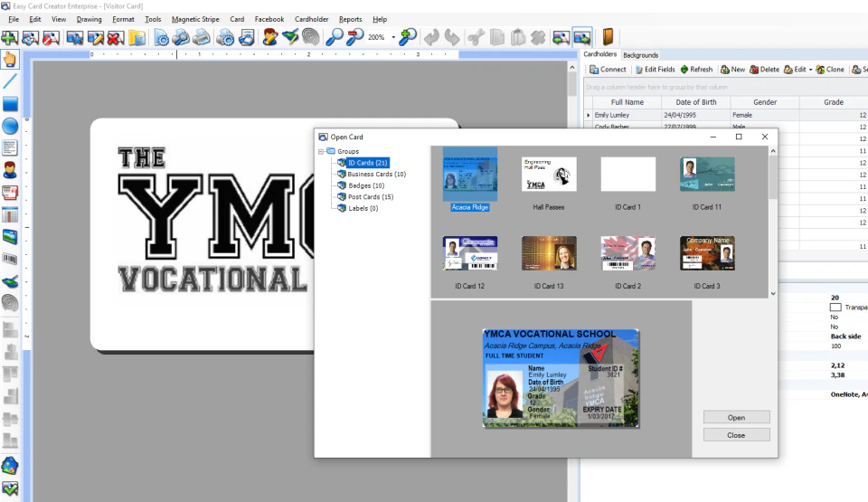
Task: Open the zoom percentage dropdown arrow
Action: coord(393,38)
